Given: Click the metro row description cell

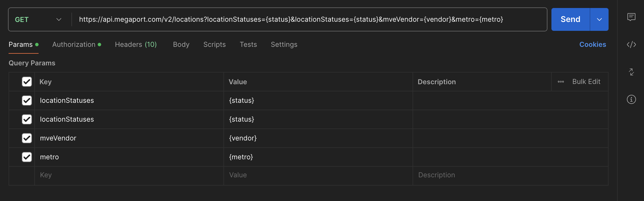Looking at the screenshot, I should [511, 157].
